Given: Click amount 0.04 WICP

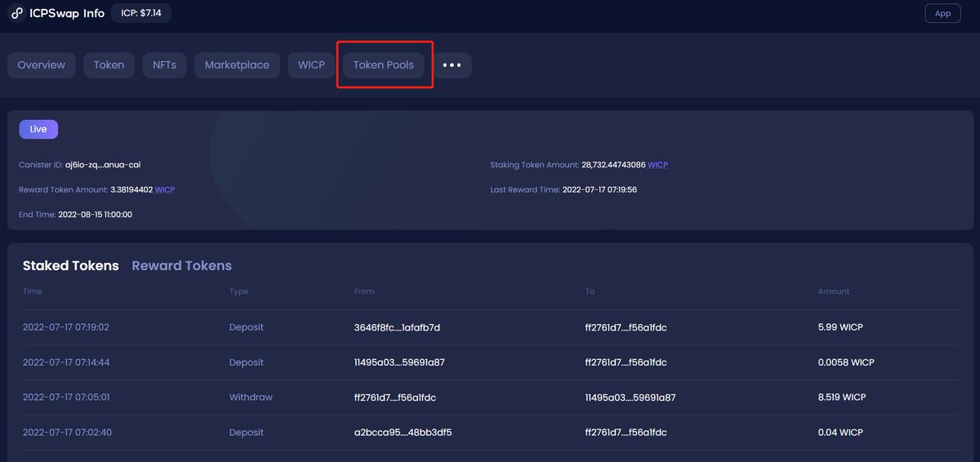Looking at the screenshot, I should pos(840,433).
